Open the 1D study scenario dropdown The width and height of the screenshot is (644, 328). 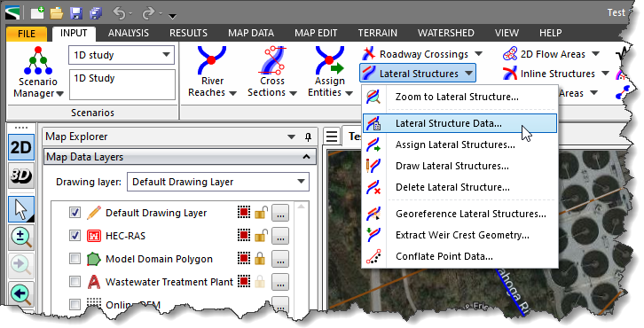pyautogui.click(x=166, y=55)
